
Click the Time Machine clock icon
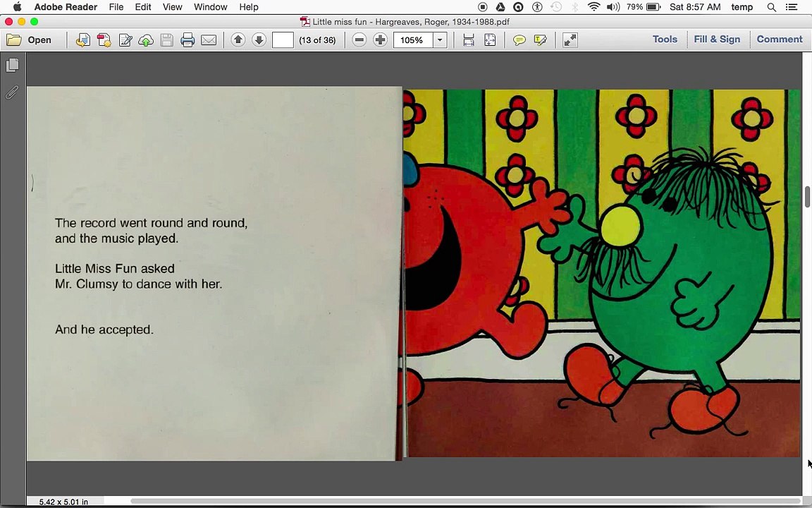555,7
